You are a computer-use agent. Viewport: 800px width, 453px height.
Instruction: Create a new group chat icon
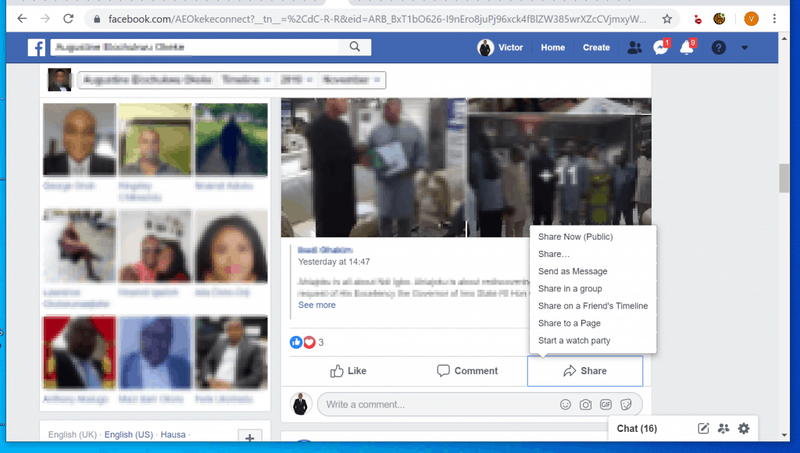723,429
